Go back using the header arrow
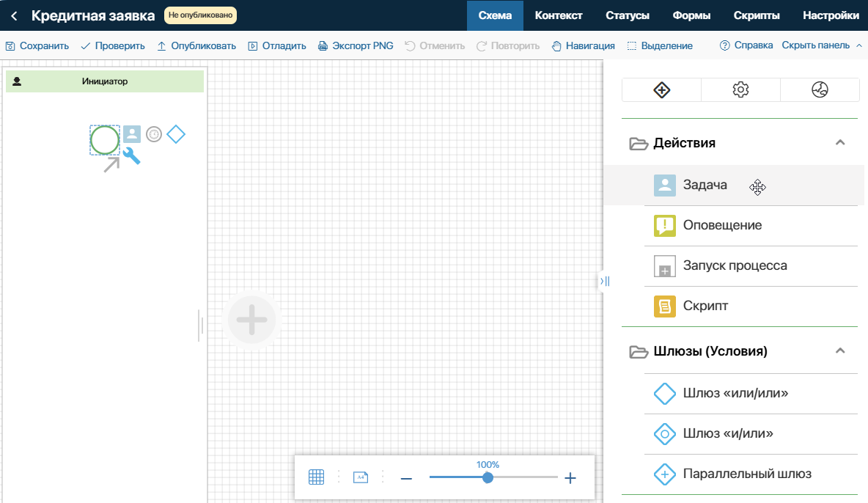Image resolution: width=868 pixels, height=503 pixels. (x=15, y=15)
